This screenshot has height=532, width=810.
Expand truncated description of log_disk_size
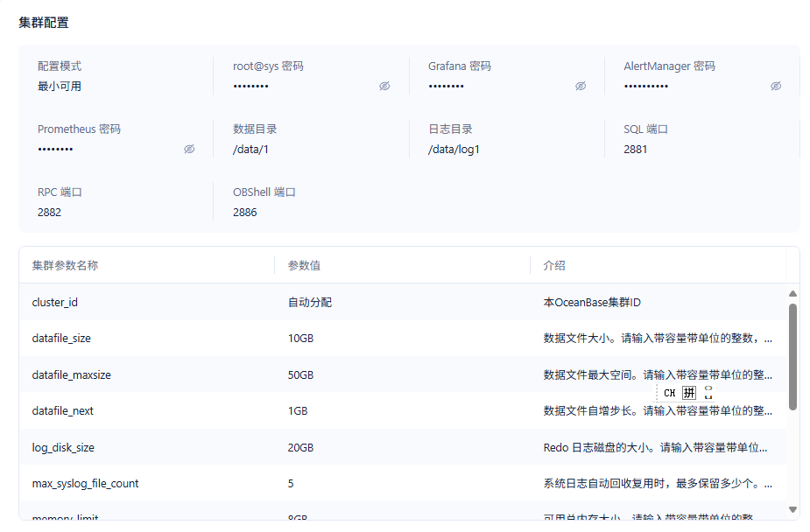tap(655, 448)
